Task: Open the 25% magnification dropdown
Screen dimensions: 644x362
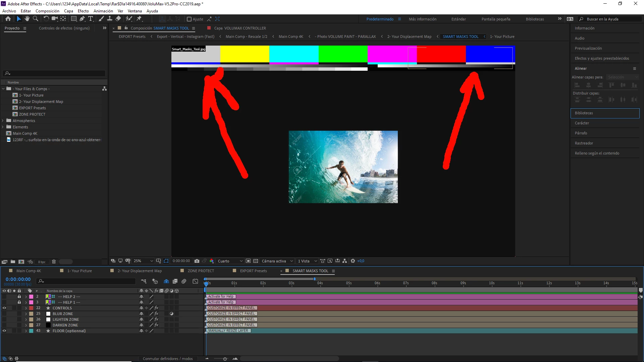Action: (x=143, y=261)
